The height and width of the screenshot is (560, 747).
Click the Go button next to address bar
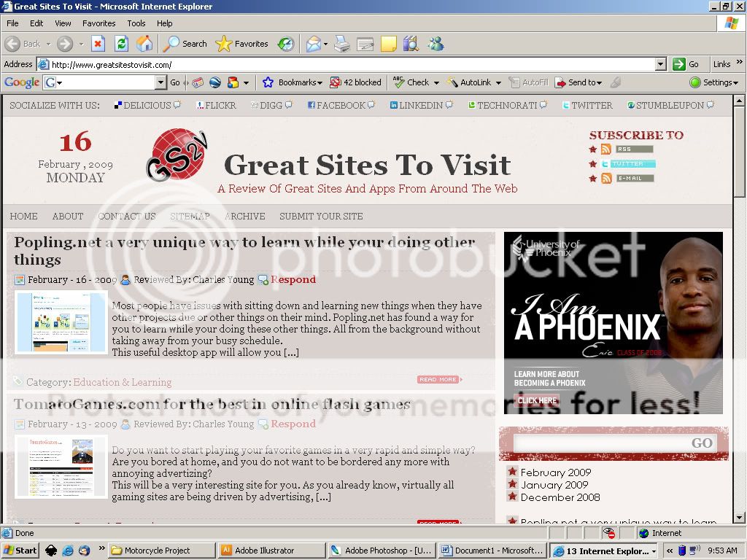click(x=686, y=64)
